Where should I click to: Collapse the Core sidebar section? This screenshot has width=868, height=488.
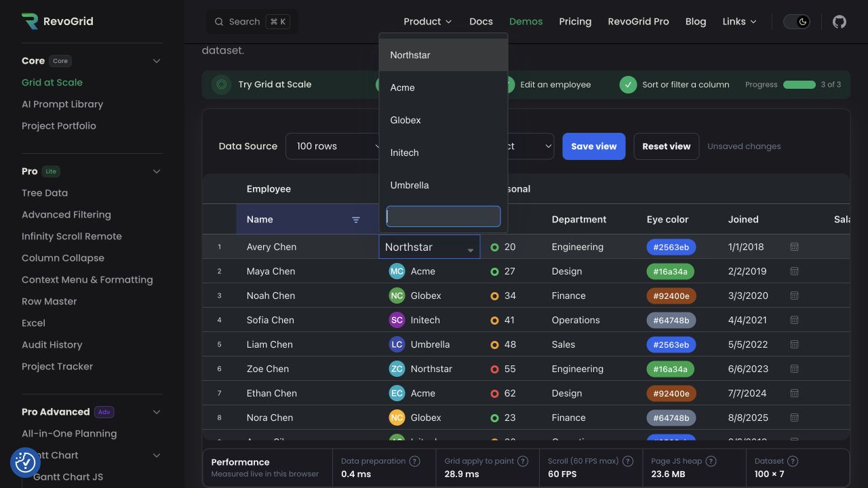157,61
